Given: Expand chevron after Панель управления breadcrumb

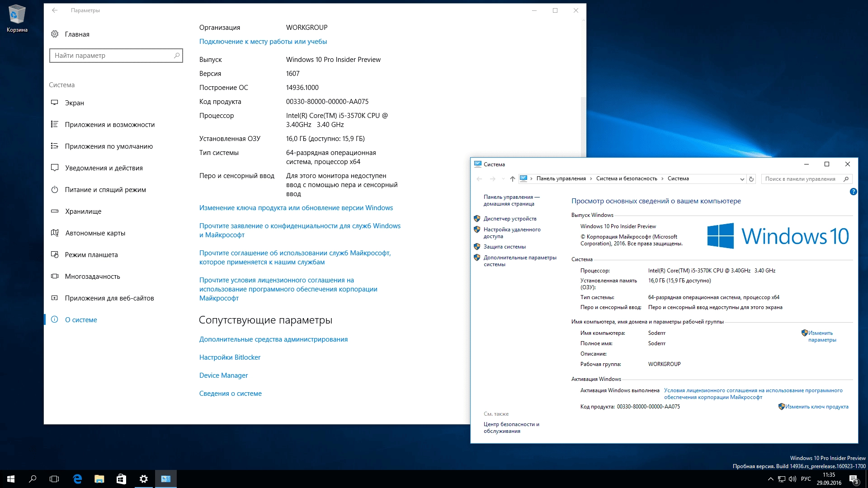Looking at the screenshot, I should tap(591, 179).
